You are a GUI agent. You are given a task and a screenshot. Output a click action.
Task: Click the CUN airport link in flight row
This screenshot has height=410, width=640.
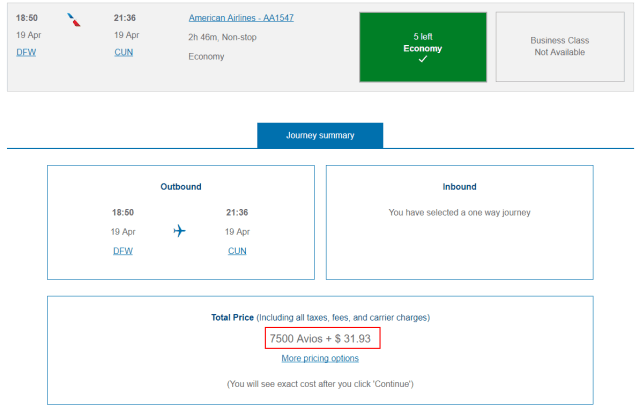pyautogui.click(x=123, y=52)
